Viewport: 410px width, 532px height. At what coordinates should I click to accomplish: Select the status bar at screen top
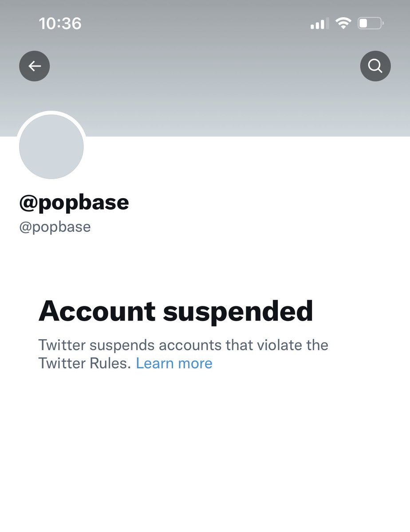click(205, 24)
